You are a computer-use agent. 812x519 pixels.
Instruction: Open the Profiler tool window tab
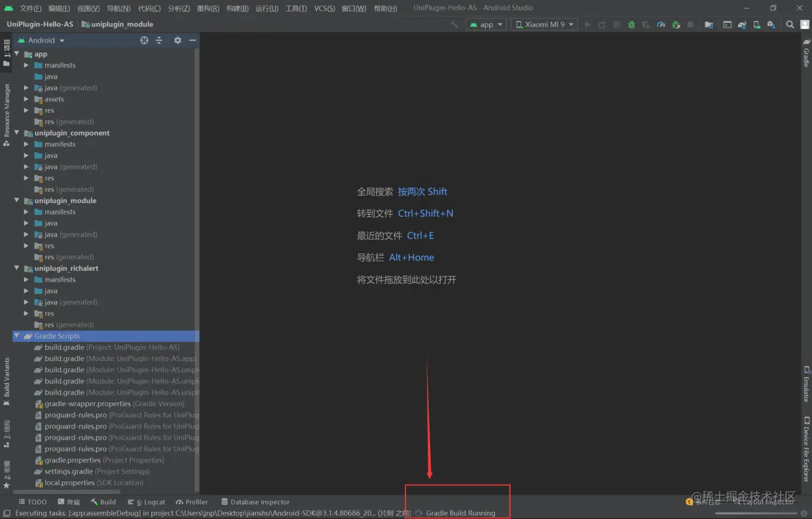tap(192, 502)
